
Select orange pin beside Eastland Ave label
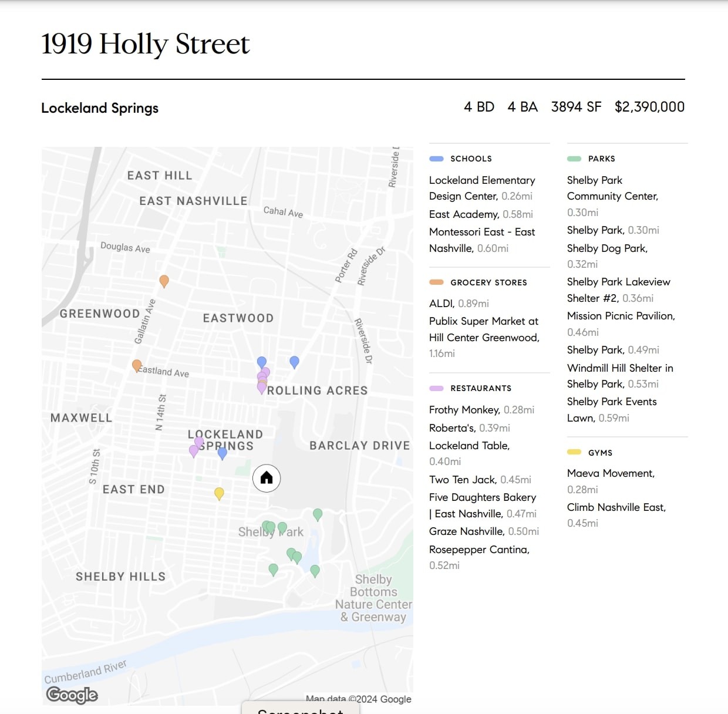pos(137,365)
